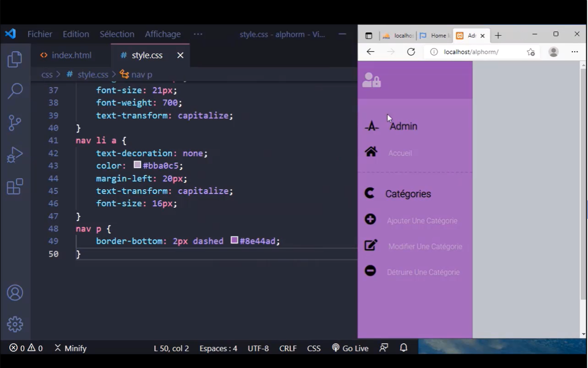The width and height of the screenshot is (588, 368).
Task: Click the notifications bell in status bar
Action: click(403, 348)
